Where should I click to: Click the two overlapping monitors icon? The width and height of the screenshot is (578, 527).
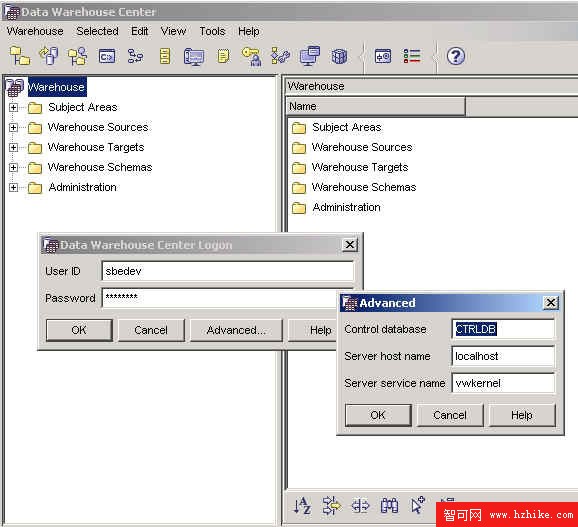310,56
